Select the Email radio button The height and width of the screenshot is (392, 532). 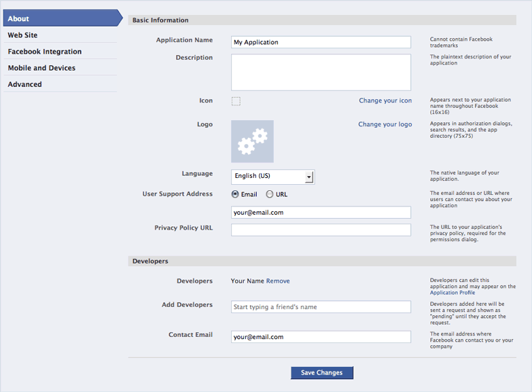[x=235, y=194]
